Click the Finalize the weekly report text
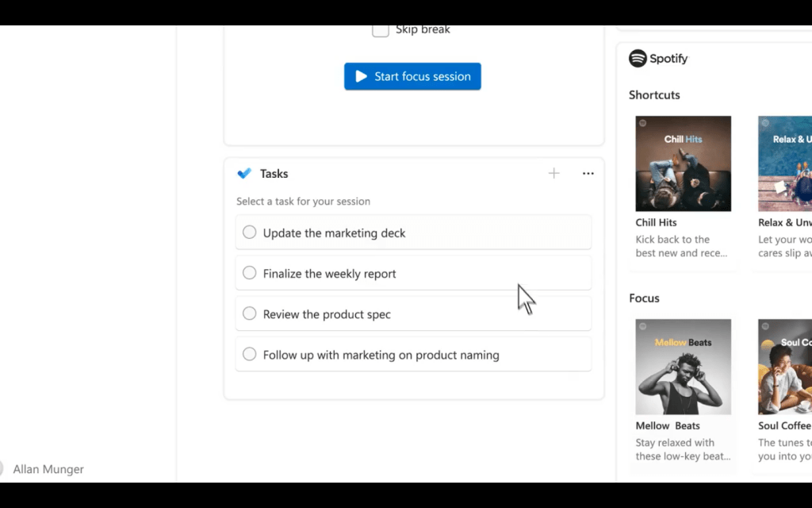 329,273
